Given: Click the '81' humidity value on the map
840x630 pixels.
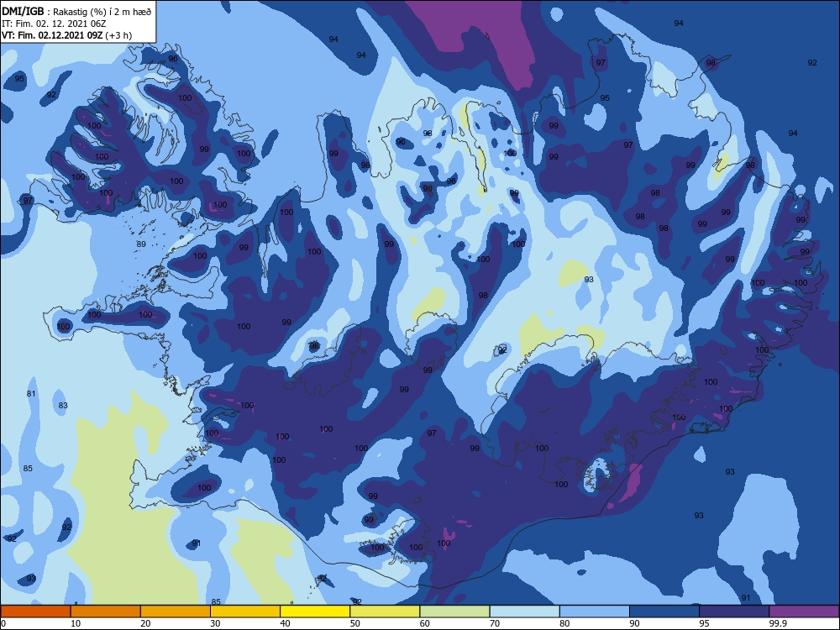Looking at the screenshot, I should point(31,394).
